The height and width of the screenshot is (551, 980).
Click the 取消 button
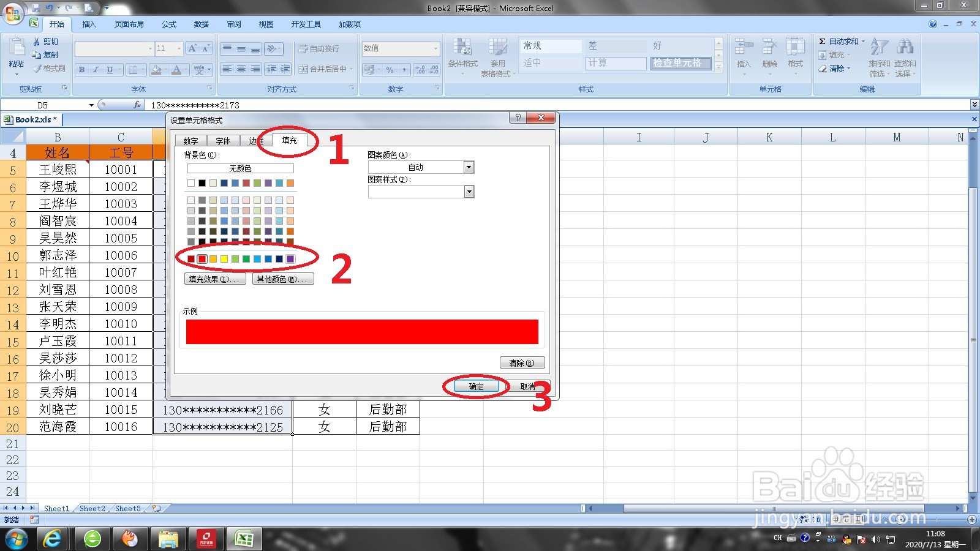[527, 386]
